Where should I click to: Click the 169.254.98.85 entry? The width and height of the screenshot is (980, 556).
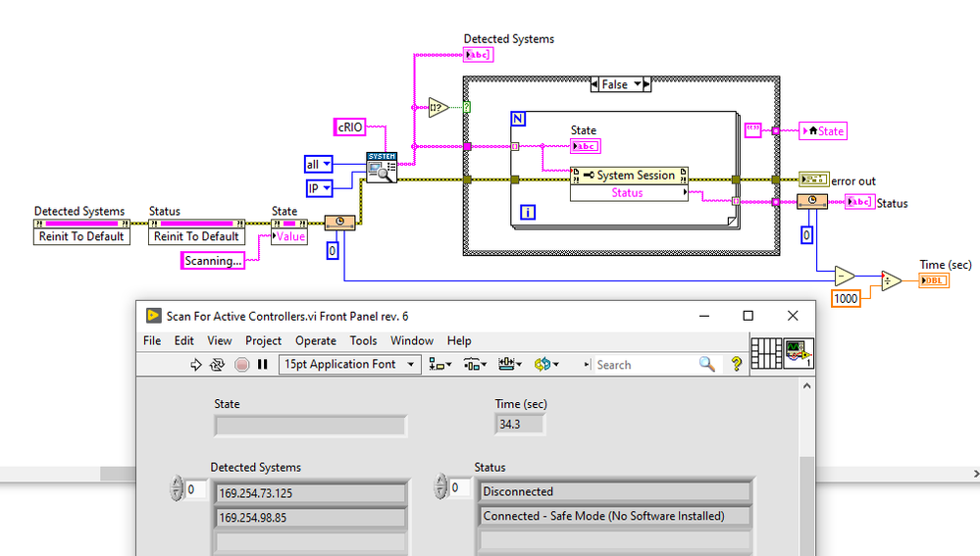tap(310, 518)
